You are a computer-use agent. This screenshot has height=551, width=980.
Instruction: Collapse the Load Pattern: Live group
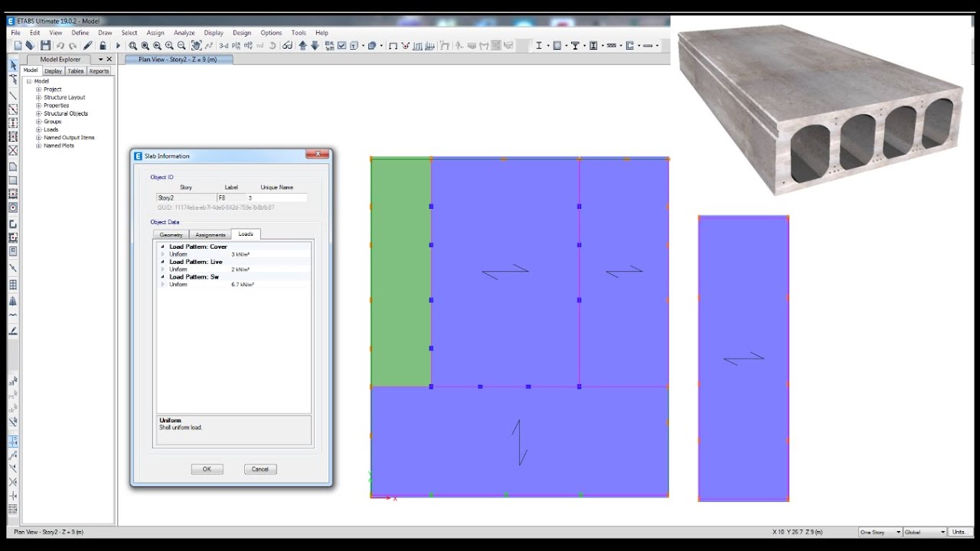click(162, 262)
